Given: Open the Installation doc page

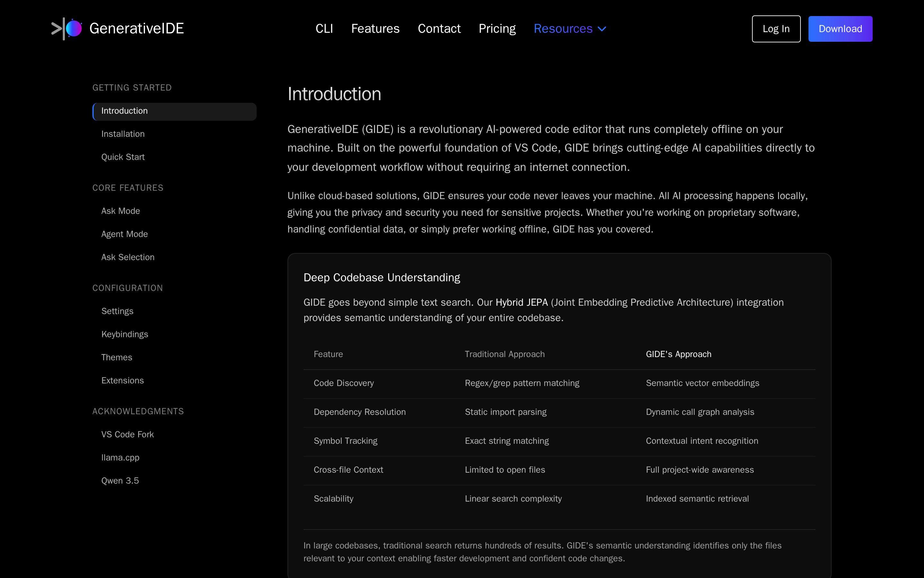Looking at the screenshot, I should (123, 134).
